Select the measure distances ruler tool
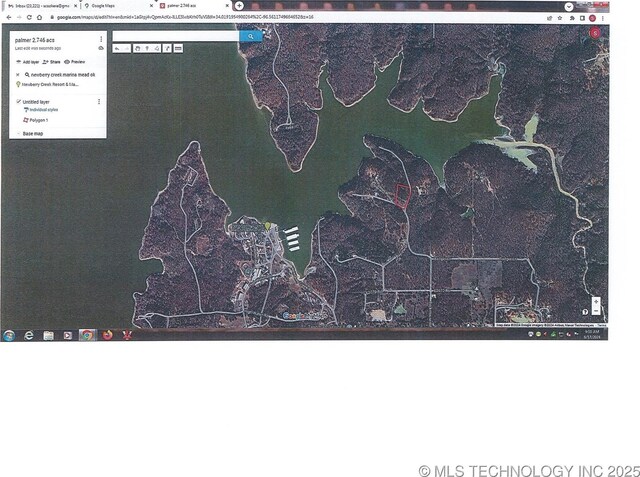640x477 pixels. tap(178, 49)
